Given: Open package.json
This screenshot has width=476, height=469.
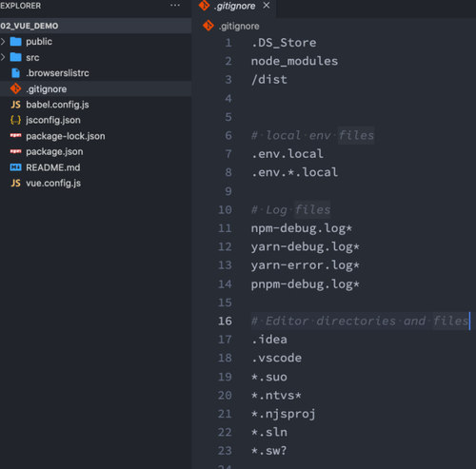Looking at the screenshot, I should (54, 151).
